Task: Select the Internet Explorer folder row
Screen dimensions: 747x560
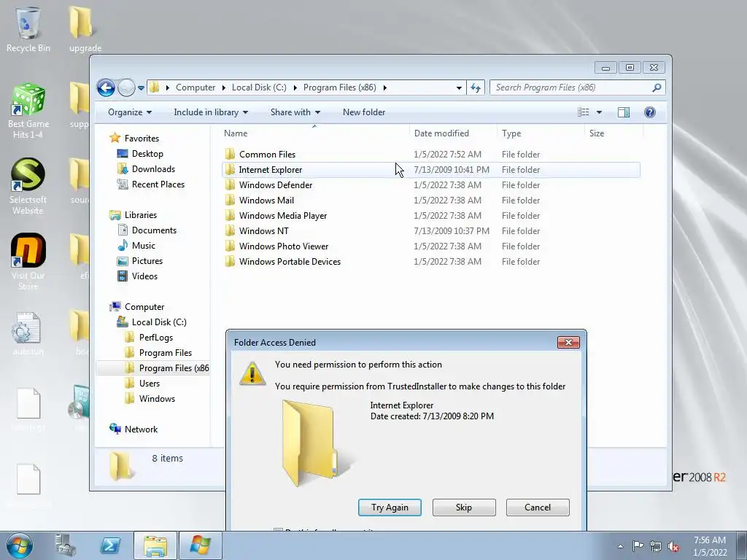Action: 430,170
